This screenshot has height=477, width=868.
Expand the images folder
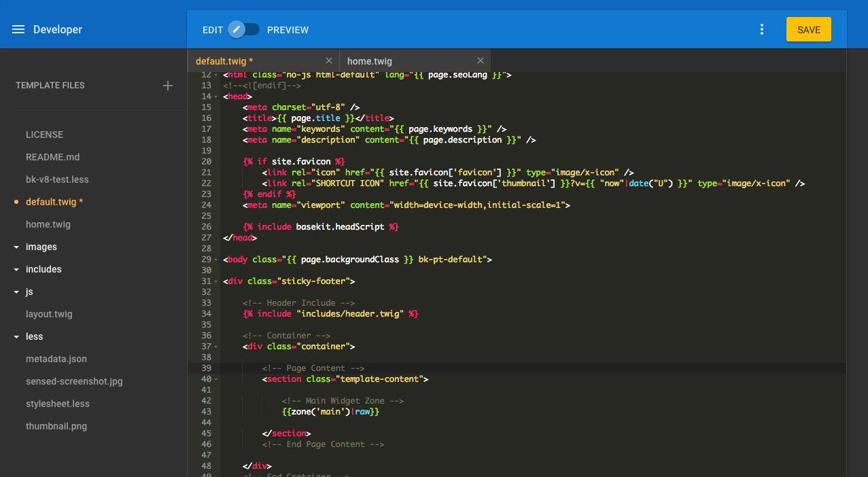click(x=16, y=247)
